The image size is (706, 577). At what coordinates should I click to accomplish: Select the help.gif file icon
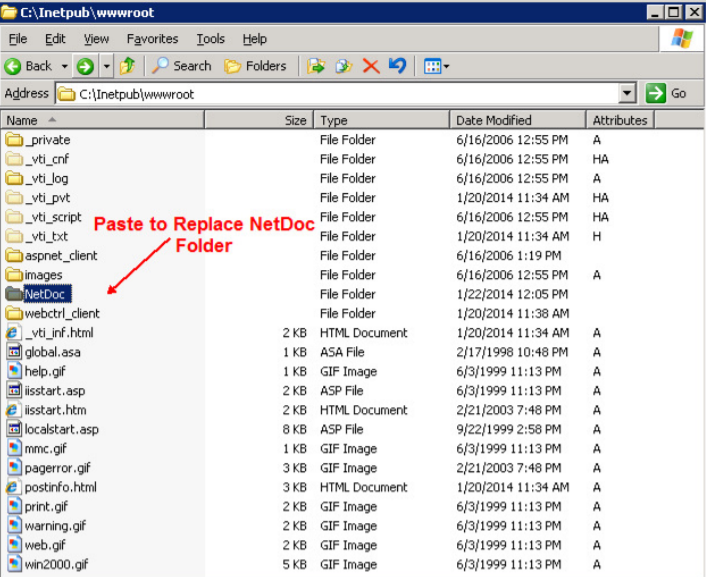click(x=14, y=372)
